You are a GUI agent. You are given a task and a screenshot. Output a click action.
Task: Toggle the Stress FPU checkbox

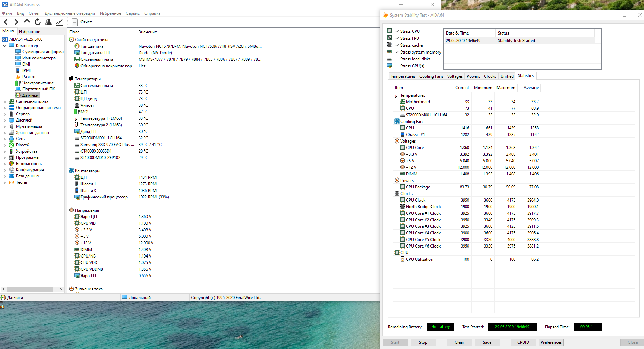tap(397, 38)
